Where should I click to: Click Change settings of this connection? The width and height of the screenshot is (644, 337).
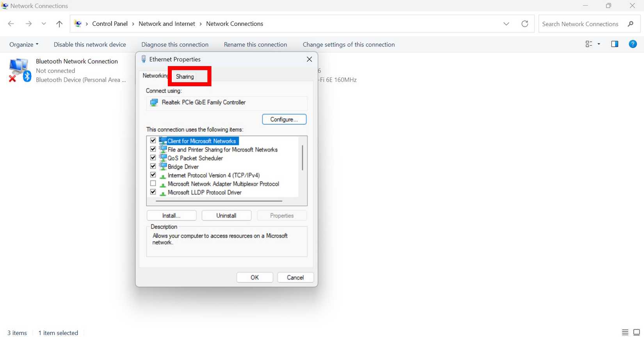[x=349, y=45]
